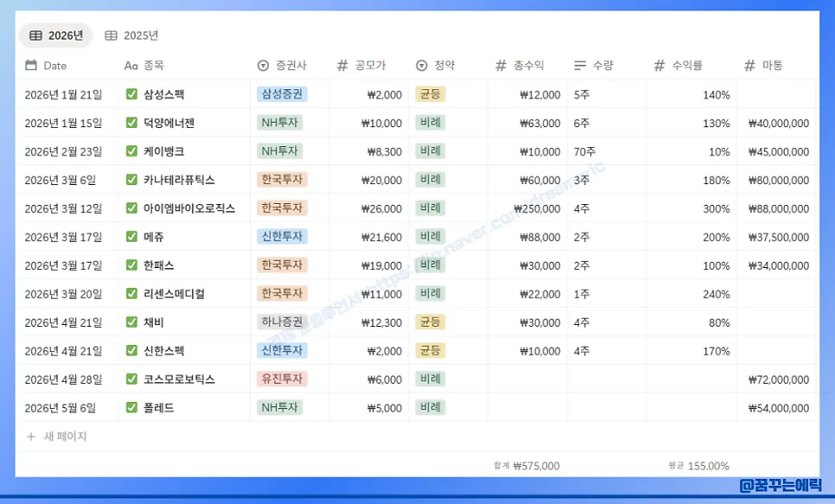Click the date cell 2026년 2월 23일
The height and width of the screenshot is (504, 835).
point(63,152)
